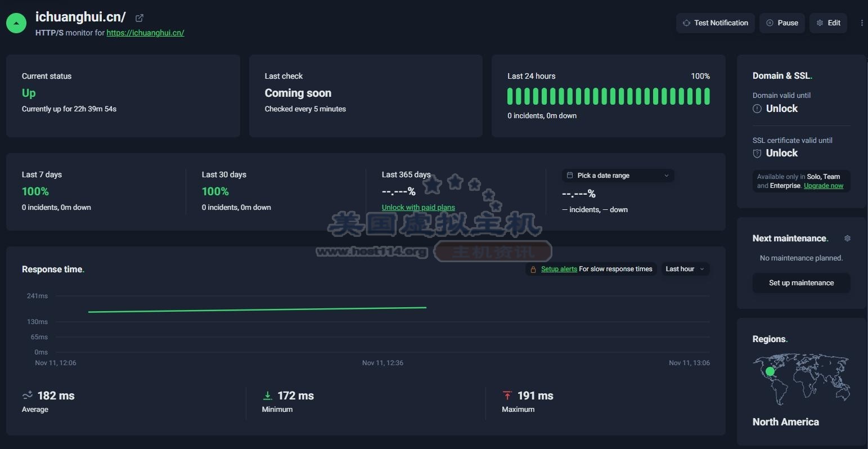Click the domain valid info icon

(757, 109)
